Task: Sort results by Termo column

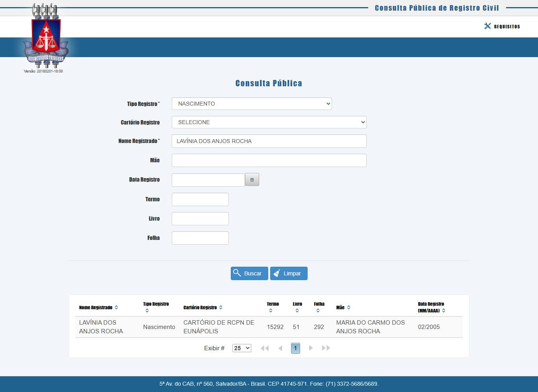Action: pyautogui.click(x=271, y=311)
